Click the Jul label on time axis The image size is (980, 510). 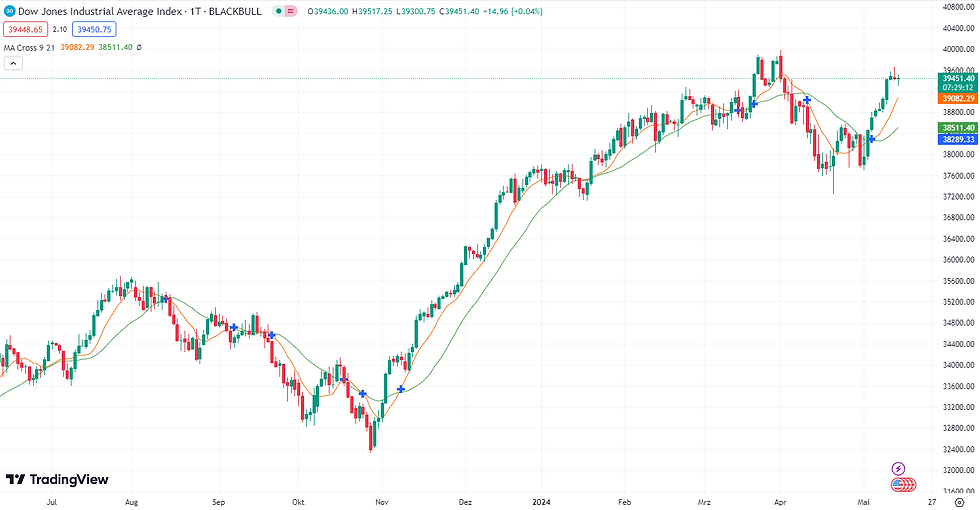point(52,502)
